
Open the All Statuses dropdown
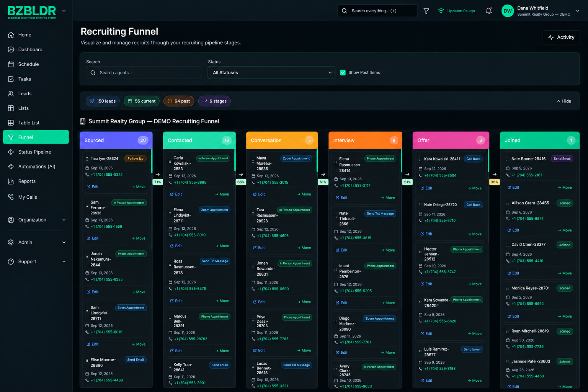pos(271,73)
